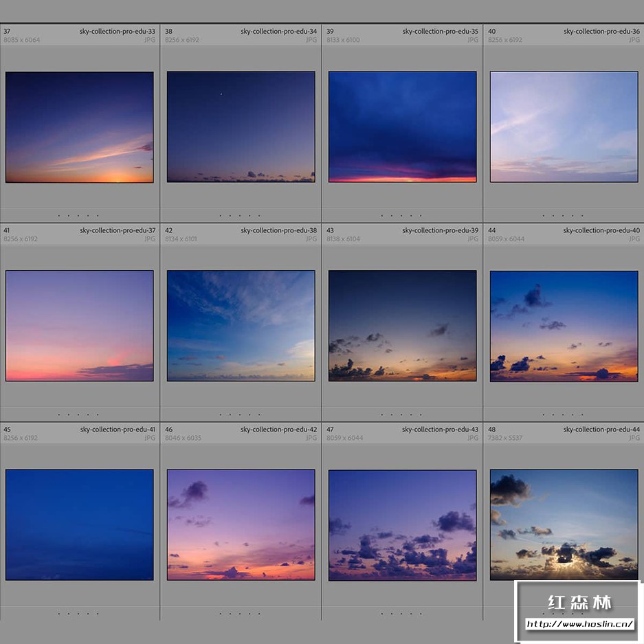The width and height of the screenshot is (644, 644).
Task: Set star rating under sky-collection-pro-edu-43
Action: (401, 614)
